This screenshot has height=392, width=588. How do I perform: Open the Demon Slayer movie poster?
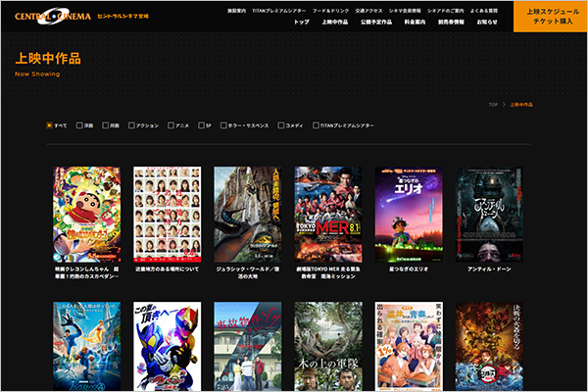click(489, 346)
